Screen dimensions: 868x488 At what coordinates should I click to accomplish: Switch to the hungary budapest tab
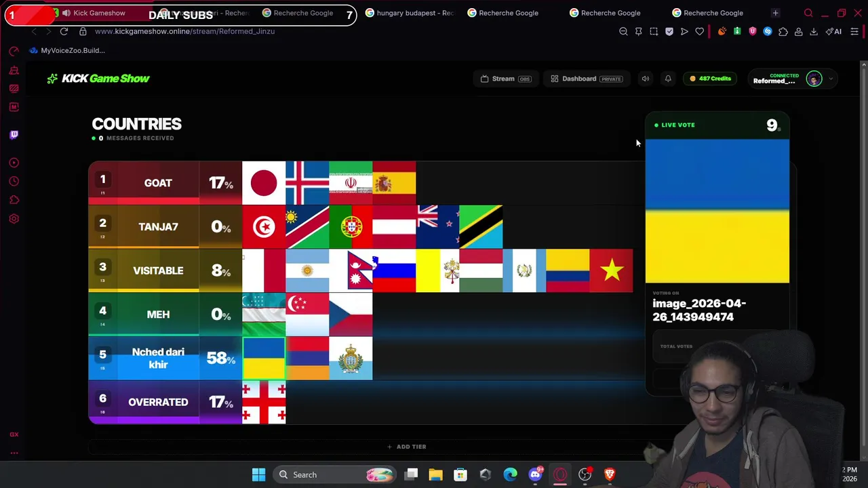click(x=410, y=13)
